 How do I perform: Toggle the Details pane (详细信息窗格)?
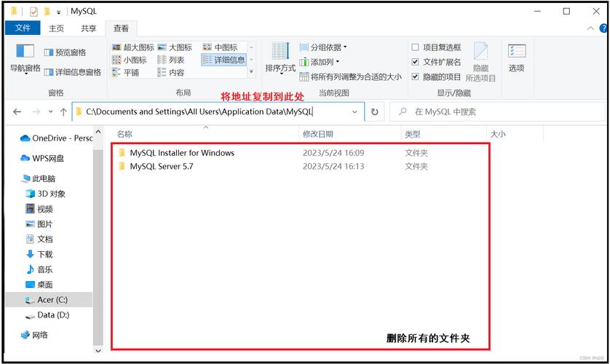72,72
